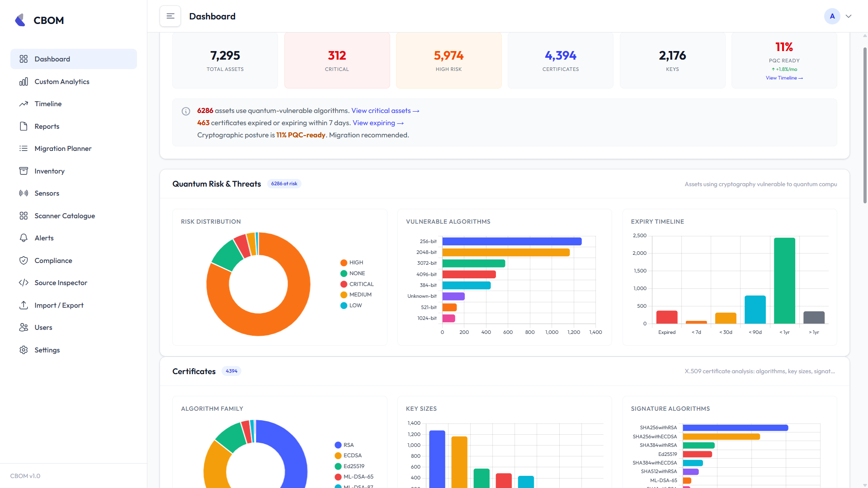Toggle the sidebar hamburger menu button
The width and height of the screenshot is (868, 488).
[170, 16]
